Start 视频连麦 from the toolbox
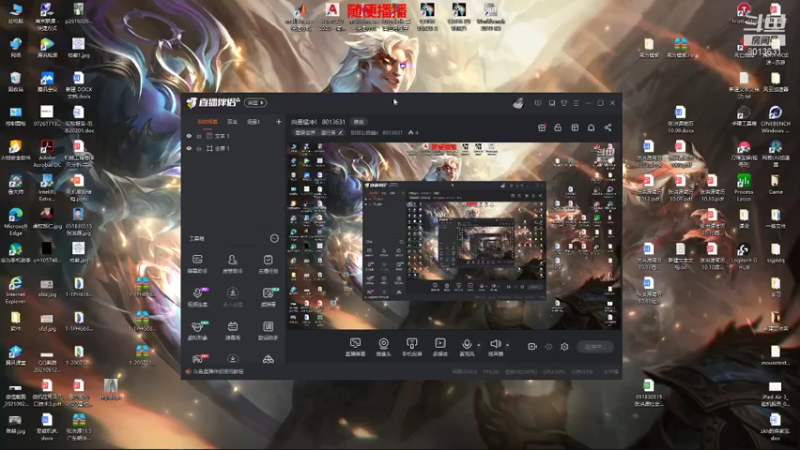The width and height of the screenshot is (800, 450). click(197, 297)
